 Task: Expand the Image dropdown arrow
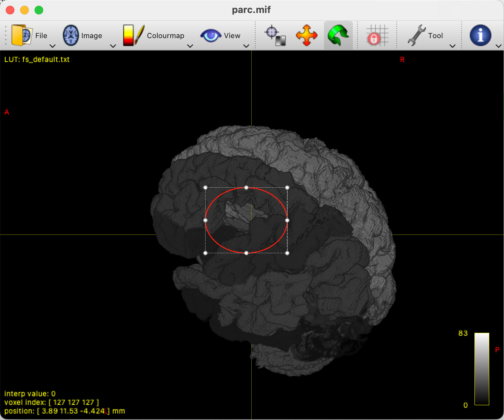(x=113, y=46)
